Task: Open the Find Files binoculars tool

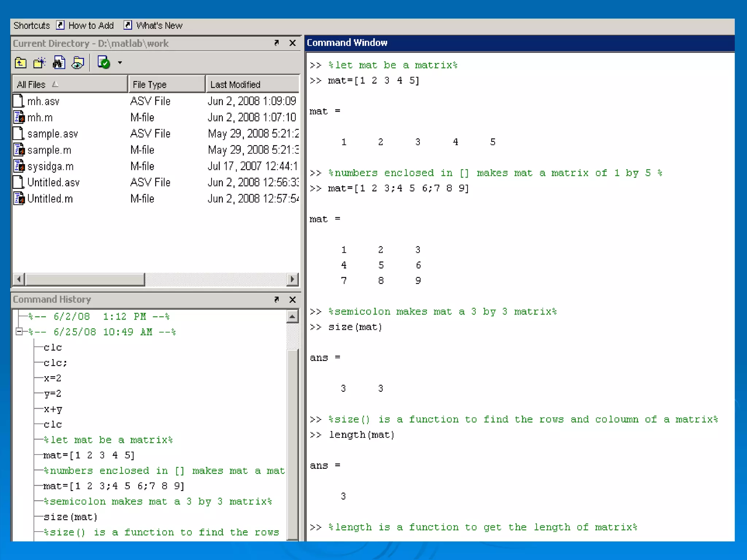Action: pos(59,63)
